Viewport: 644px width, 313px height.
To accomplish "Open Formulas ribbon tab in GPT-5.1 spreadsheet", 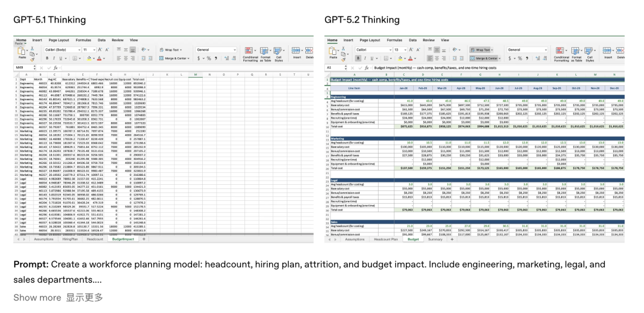I will (x=83, y=40).
